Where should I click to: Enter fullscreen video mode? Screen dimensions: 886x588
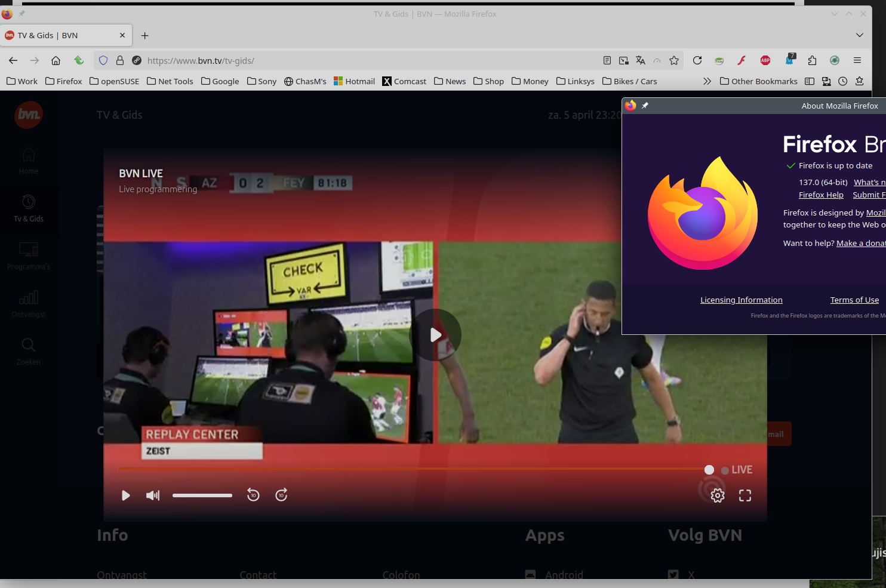[745, 495]
